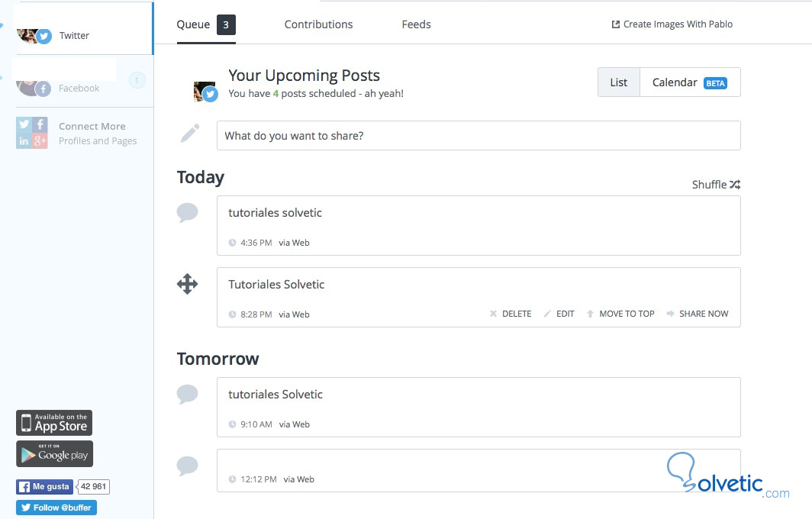Screen dimensions: 812x519
Task: Edit the Tutoriales Solvetic post
Action: click(559, 314)
